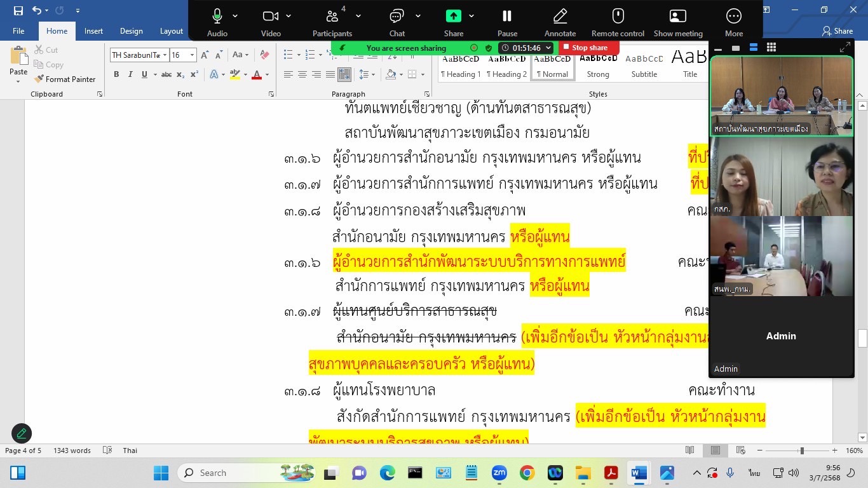Expand the meeting timer 01:51:46 dropdown
The width and height of the screenshot is (868, 488).
point(548,48)
